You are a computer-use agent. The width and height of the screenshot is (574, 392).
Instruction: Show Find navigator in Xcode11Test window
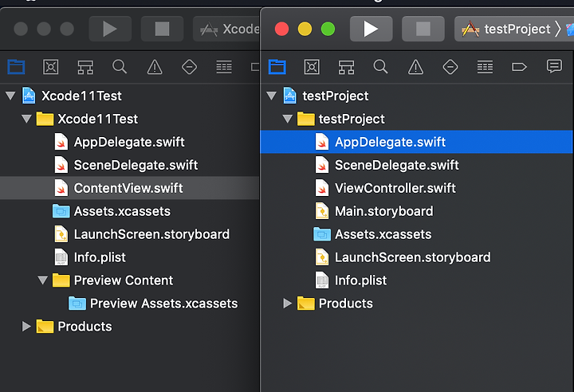click(120, 67)
